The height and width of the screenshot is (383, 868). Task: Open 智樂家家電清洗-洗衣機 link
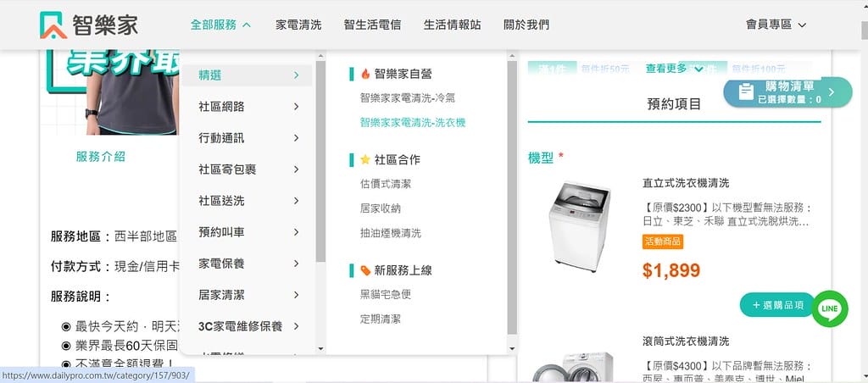413,122
